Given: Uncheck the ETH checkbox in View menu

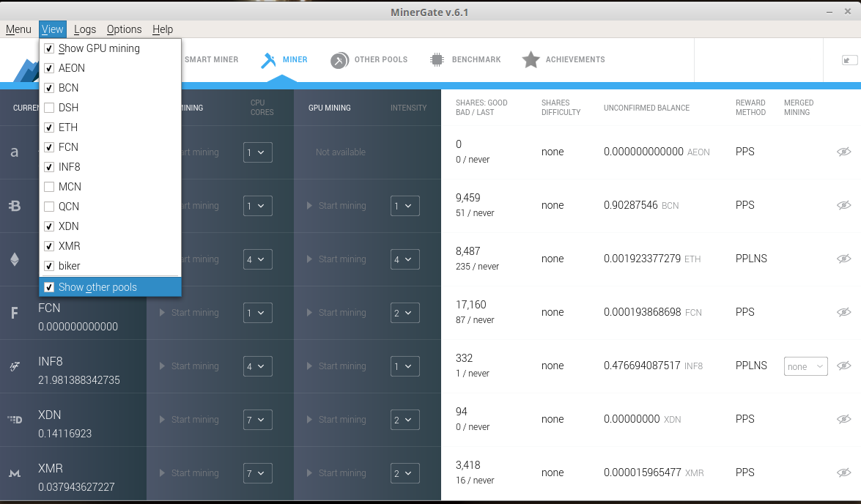Looking at the screenshot, I should click(49, 127).
